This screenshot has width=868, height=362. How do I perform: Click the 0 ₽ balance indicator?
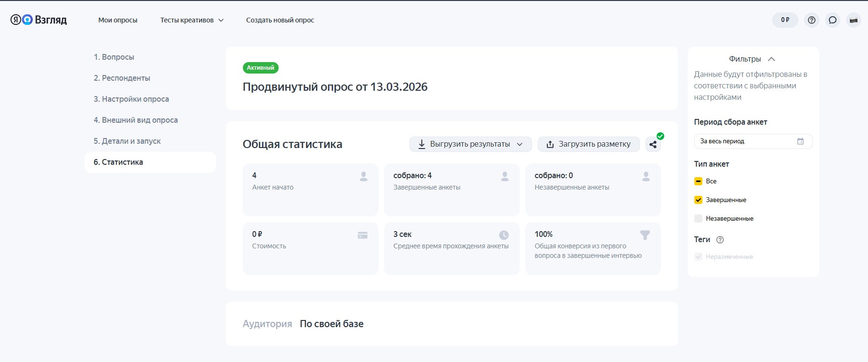pos(784,20)
